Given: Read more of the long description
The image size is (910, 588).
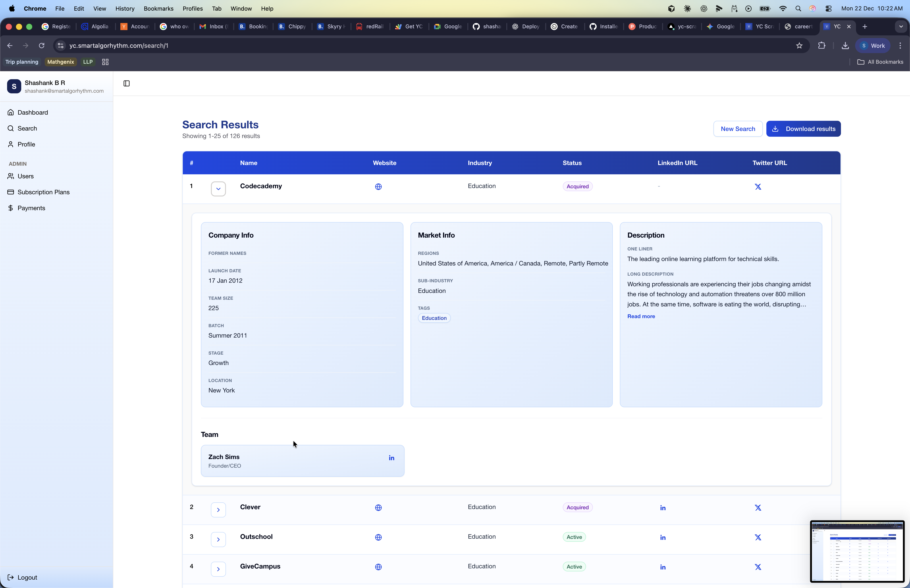Looking at the screenshot, I should click(x=641, y=316).
